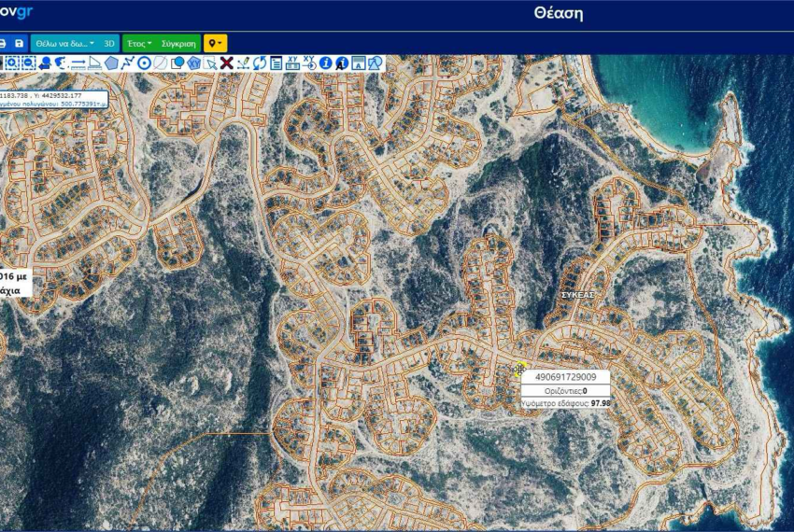The height and width of the screenshot is (532, 794).
Task: Activate the draw polyline tool
Action: [128, 63]
